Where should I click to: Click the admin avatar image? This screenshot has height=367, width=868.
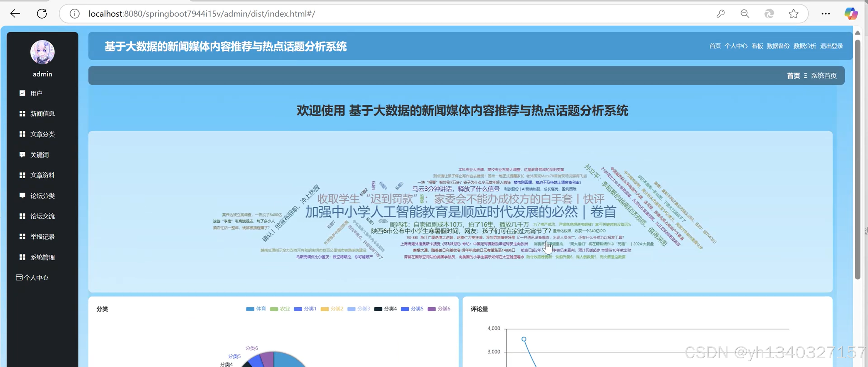[x=43, y=52]
